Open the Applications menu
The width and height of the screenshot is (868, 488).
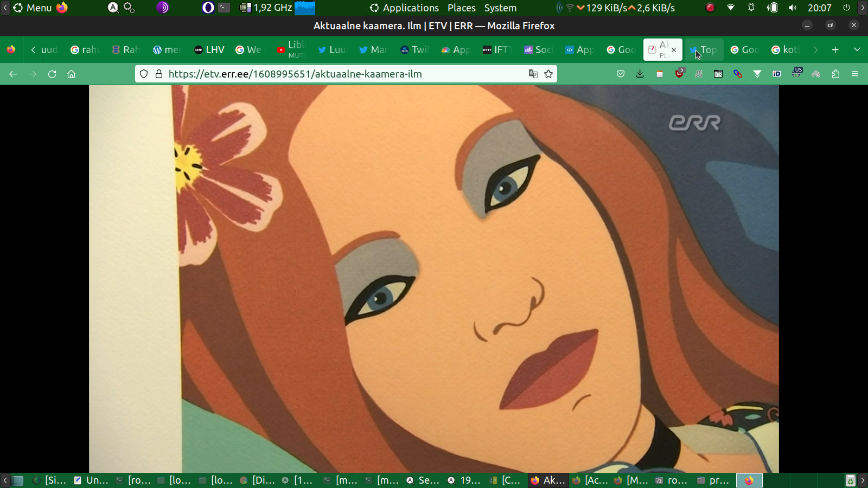point(404,8)
